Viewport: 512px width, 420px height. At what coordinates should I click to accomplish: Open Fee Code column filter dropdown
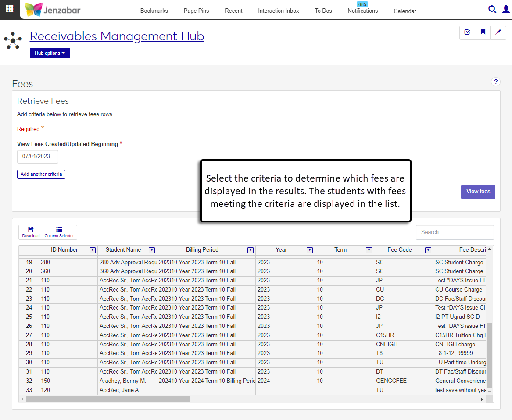tap(428, 250)
